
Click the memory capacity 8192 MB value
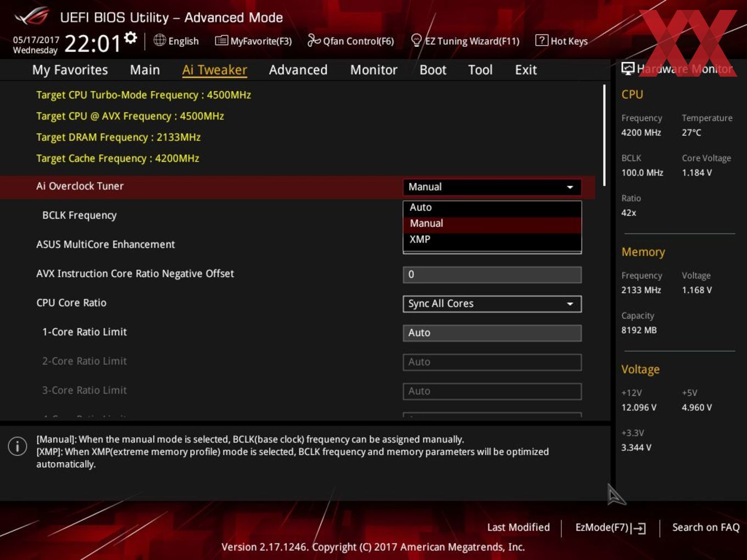click(x=639, y=330)
